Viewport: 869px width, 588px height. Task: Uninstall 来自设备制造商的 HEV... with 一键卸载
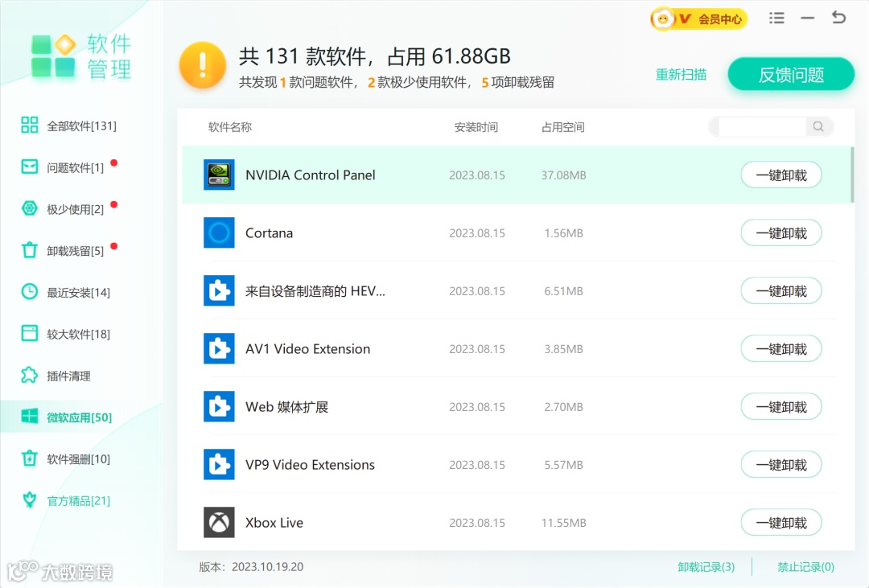point(780,291)
